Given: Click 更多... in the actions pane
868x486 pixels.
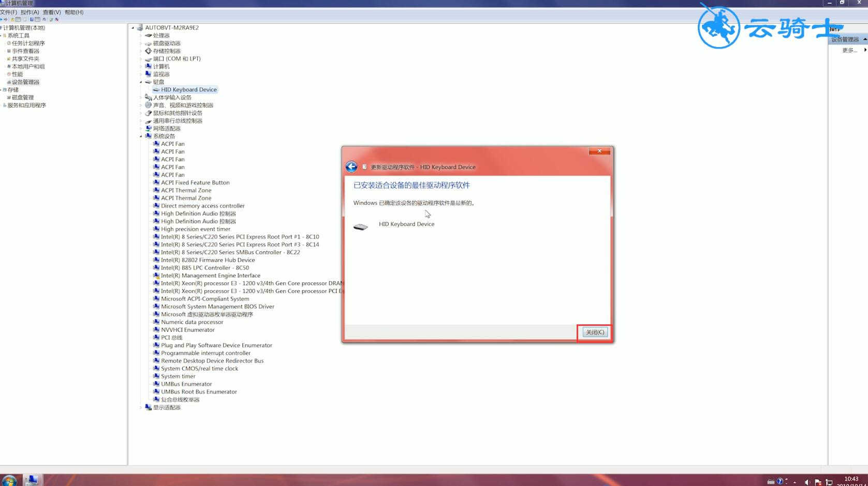Looking at the screenshot, I should [849, 50].
